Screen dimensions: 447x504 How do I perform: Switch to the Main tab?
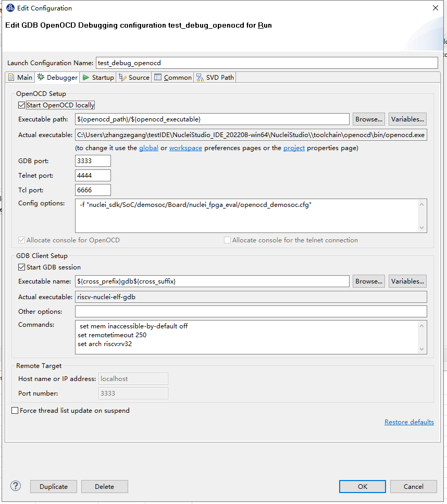coord(20,78)
